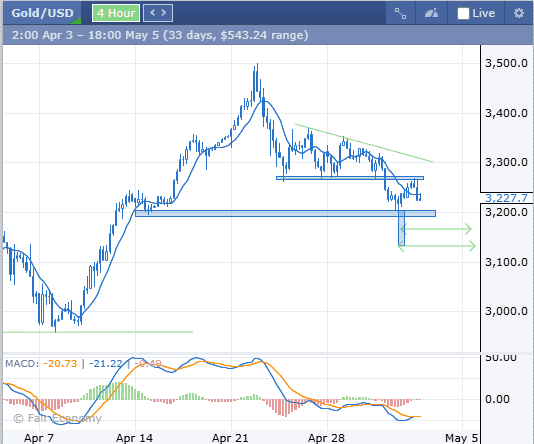Click the Apr 28 date axis label

coord(326,438)
